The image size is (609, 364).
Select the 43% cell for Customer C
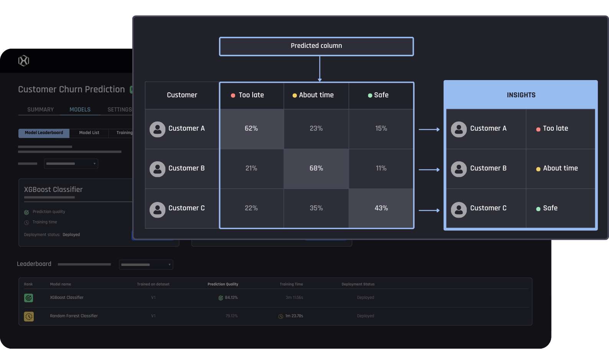(x=381, y=208)
